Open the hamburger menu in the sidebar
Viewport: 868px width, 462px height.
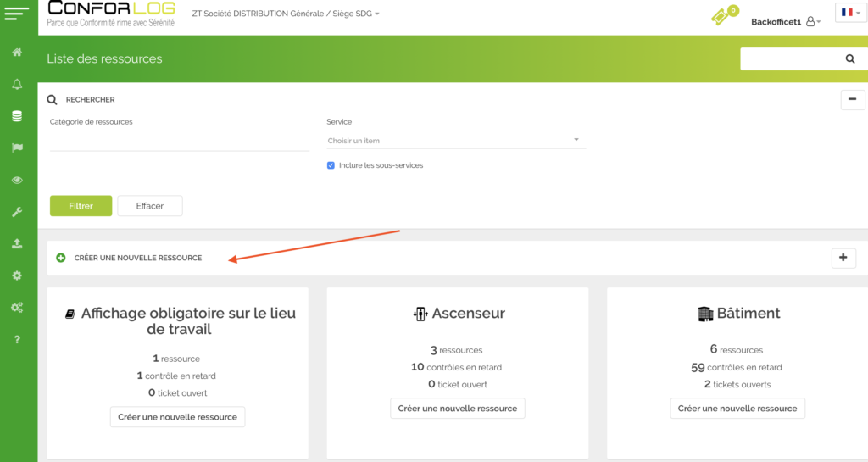click(x=17, y=13)
